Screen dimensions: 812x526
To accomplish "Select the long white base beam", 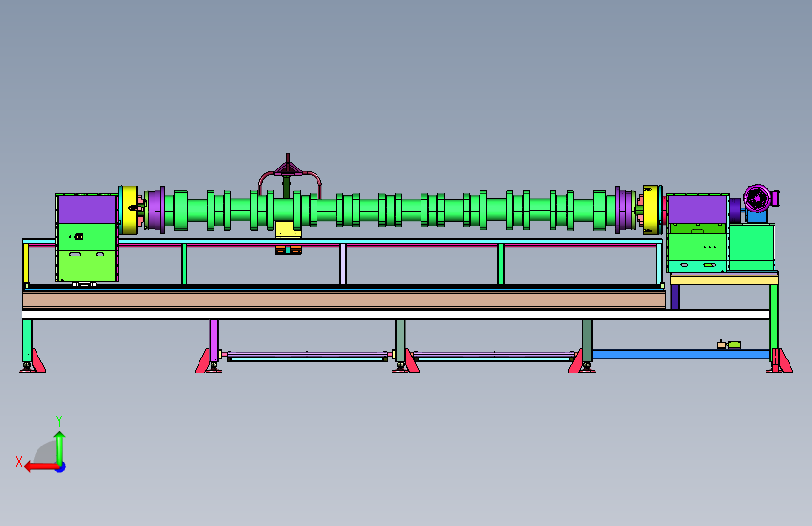I will point(395,314).
